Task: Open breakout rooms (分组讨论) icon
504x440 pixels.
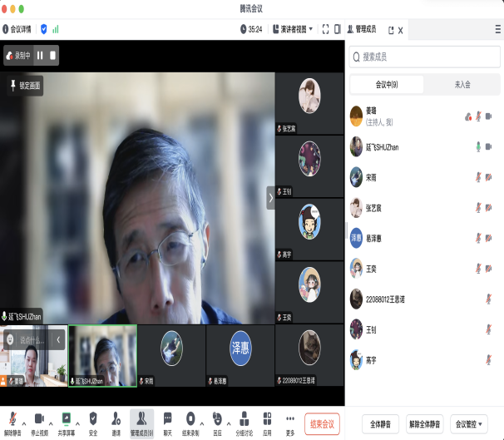Action: [244, 418]
